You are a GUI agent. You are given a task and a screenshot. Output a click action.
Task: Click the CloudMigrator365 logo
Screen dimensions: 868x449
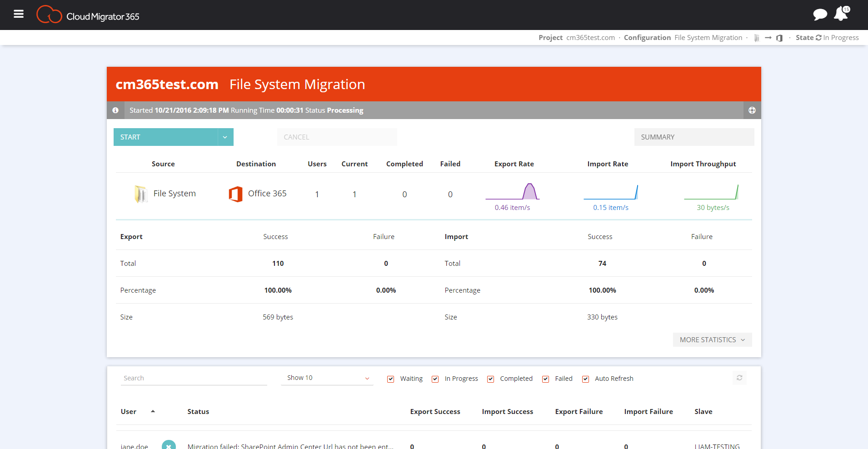pos(88,15)
